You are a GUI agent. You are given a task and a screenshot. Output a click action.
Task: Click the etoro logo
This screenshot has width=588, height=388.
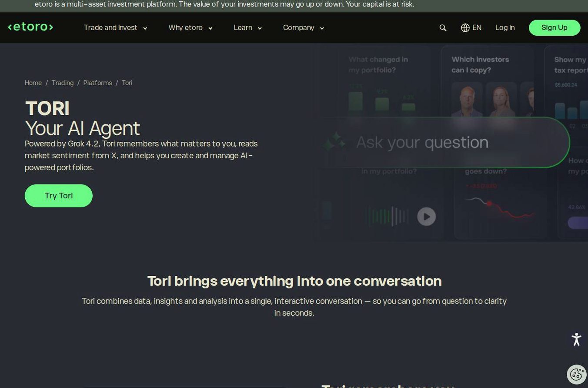(30, 27)
